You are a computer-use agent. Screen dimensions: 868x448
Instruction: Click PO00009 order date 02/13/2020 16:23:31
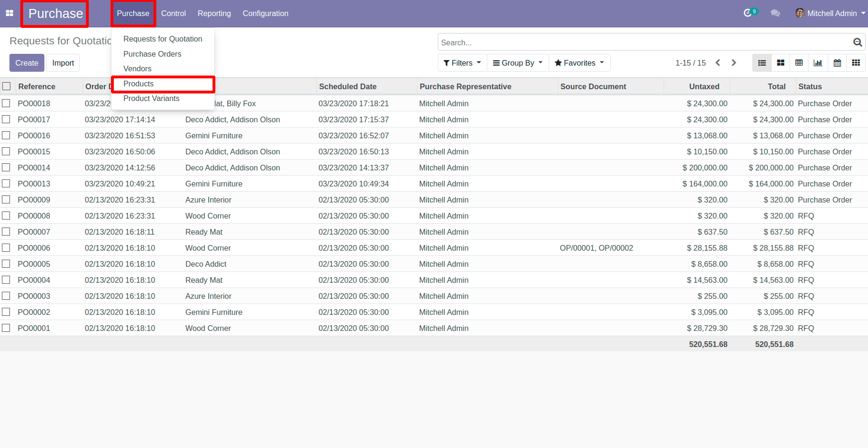120,200
